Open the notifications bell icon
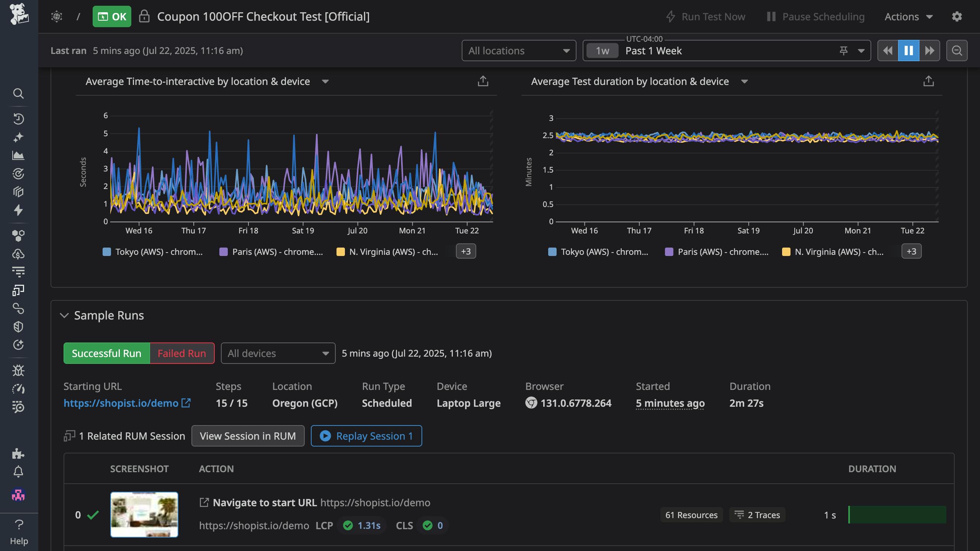The image size is (980, 551). 19,471
